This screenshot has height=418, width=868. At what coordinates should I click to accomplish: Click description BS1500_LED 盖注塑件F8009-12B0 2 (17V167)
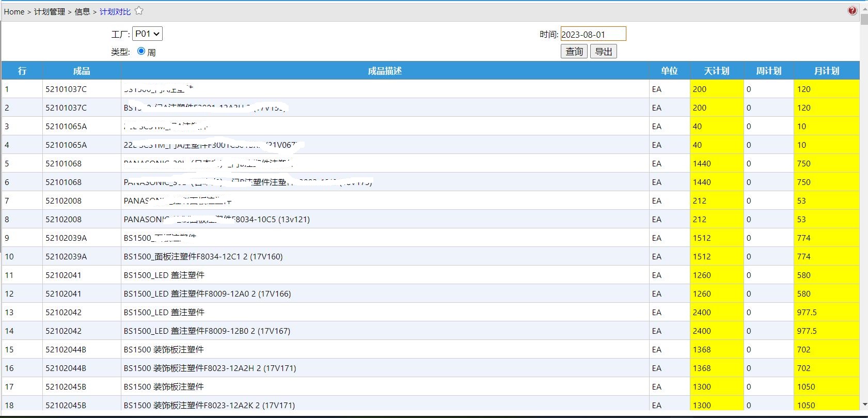(x=207, y=331)
